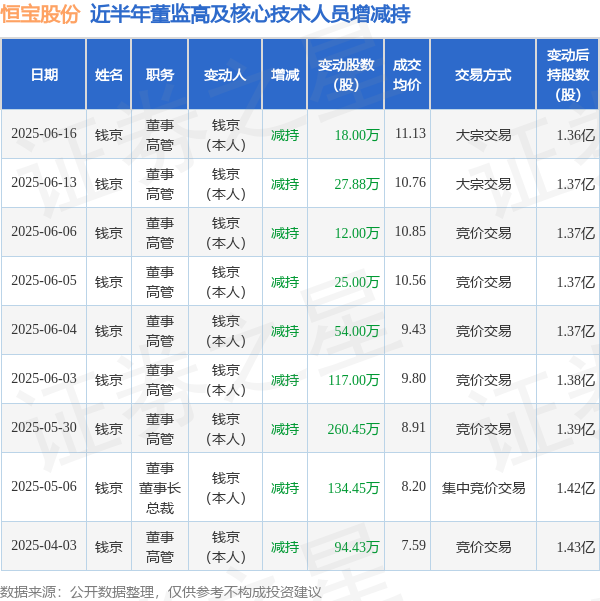
Task: Select the 姓名 column header
Action: pos(109,74)
